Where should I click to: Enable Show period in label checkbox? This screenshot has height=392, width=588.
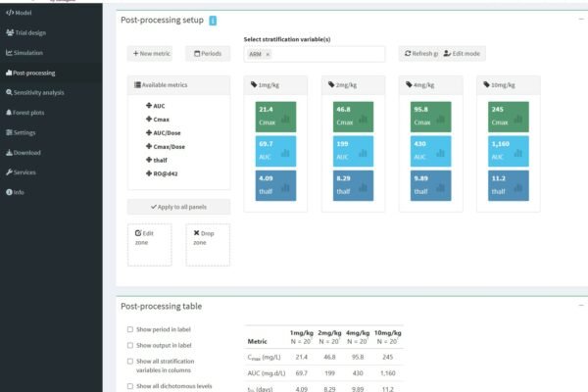click(131, 329)
